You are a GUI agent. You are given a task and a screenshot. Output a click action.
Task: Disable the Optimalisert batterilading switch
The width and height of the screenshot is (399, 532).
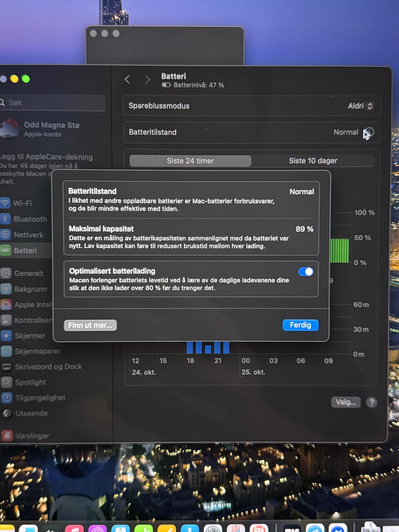pyautogui.click(x=306, y=271)
